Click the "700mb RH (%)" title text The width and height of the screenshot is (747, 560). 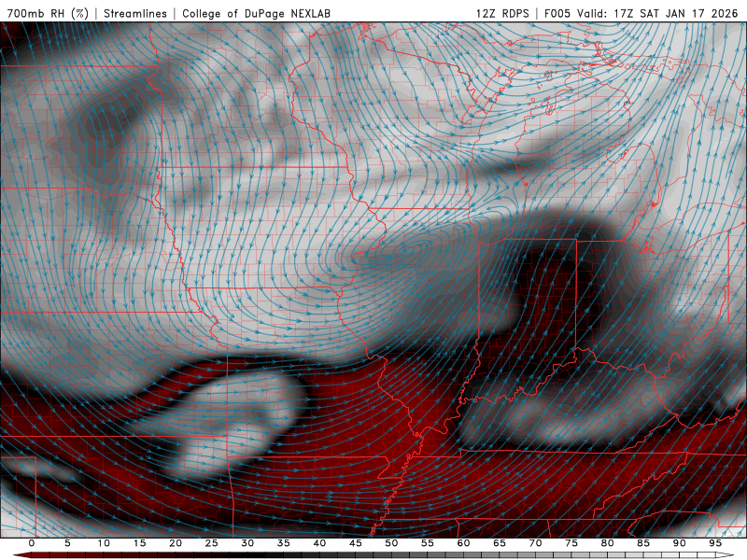(48, 13)
